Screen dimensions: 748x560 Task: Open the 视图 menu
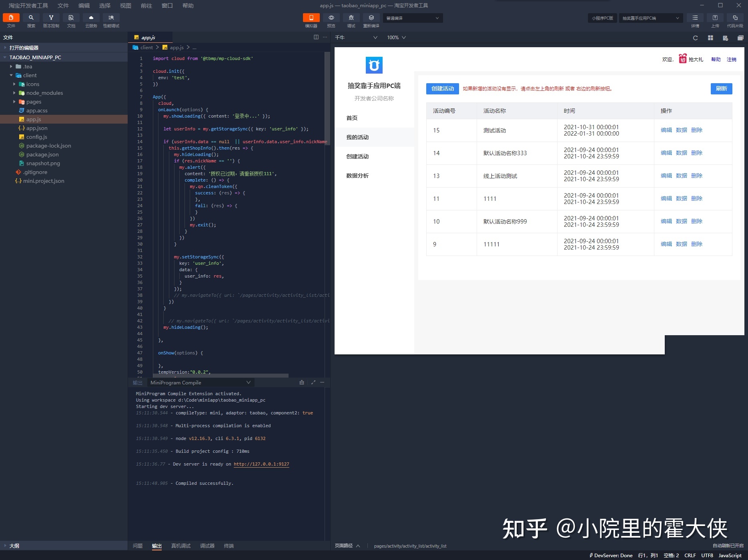tap(126, 6)
